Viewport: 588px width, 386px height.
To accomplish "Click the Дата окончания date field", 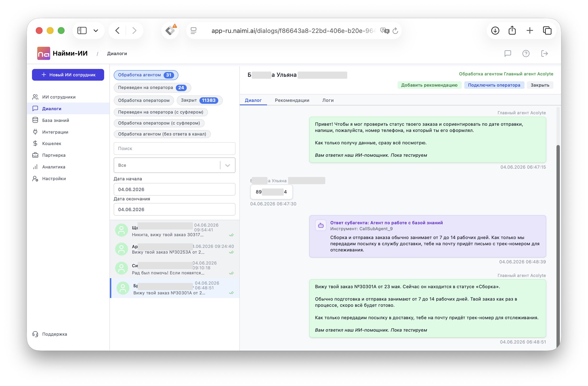I will [x=174, y=209].
